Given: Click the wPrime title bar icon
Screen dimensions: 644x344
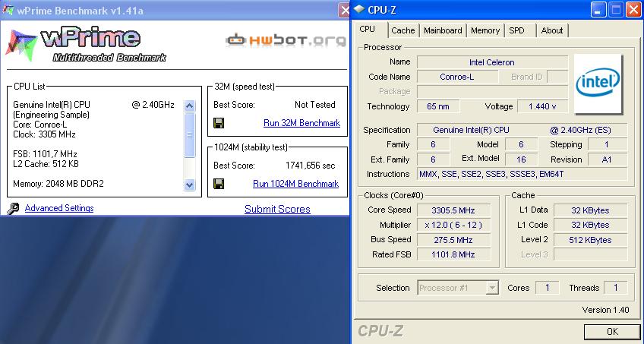Looking at the screenshot, I should point(8,9).
